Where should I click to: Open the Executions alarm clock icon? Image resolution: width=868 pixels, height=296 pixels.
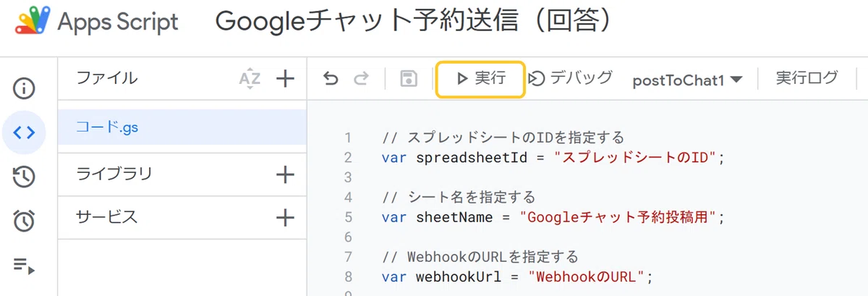[x=24, y=220]
